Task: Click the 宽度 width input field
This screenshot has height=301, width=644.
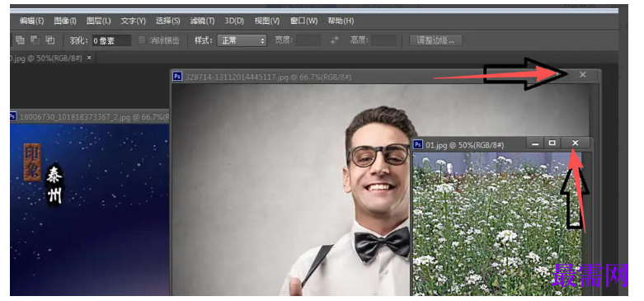Action: click(x=308, y=40)
